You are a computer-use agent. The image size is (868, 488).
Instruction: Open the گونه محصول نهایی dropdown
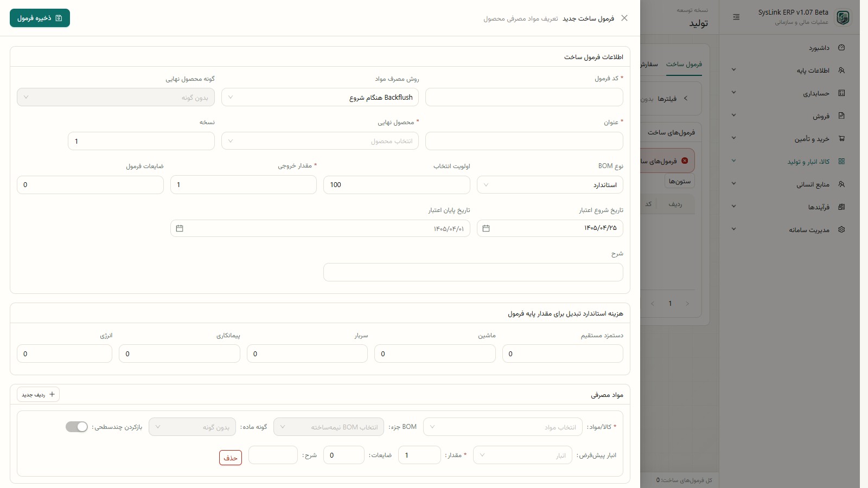click(116, 98)
